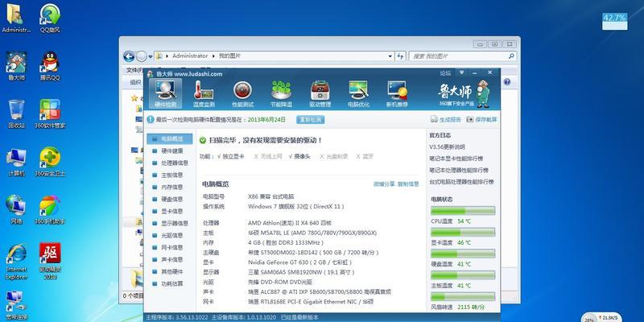Open 节能降温 energy saving module
Image resolution: width=644 pixels, height=322 pixels.
click(x=281, y=93)
